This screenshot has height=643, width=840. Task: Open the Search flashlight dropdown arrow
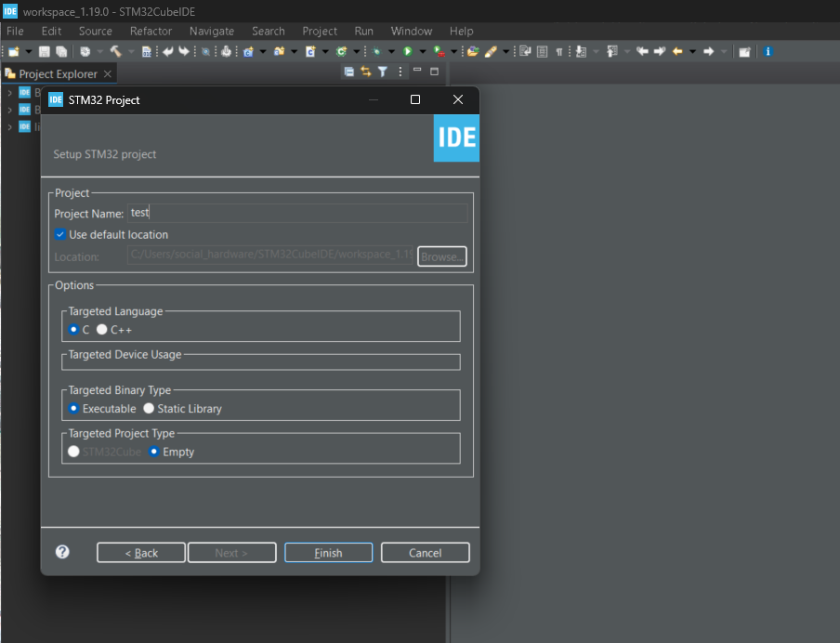click(505, 51)
